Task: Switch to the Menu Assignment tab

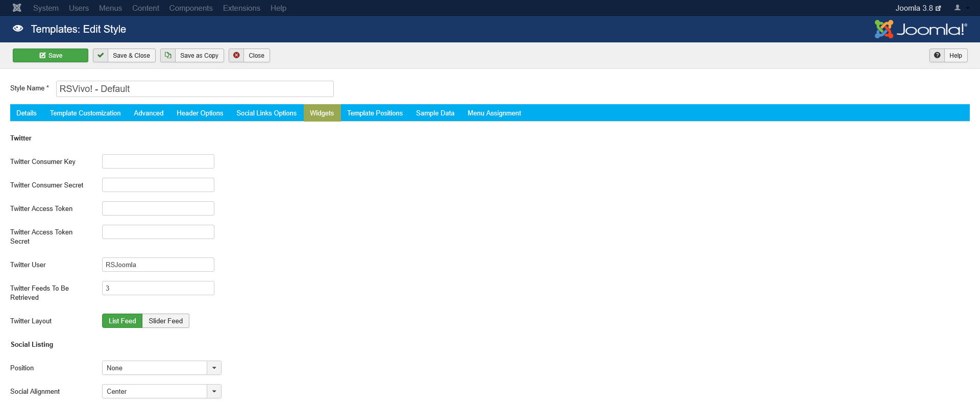Action: (x=494, y=113)
